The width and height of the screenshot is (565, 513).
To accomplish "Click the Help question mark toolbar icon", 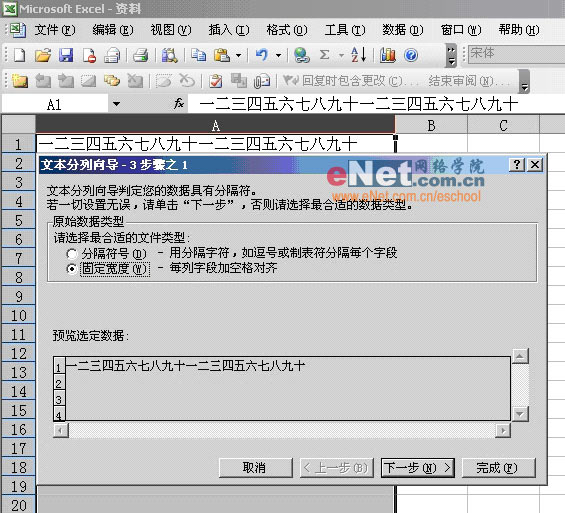I will pyautogui.click(x=411, y=55).
